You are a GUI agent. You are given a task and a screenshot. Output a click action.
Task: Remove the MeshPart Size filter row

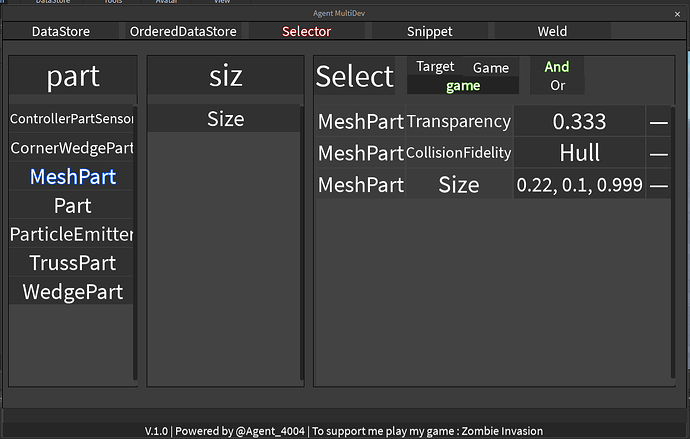[658, 185]
